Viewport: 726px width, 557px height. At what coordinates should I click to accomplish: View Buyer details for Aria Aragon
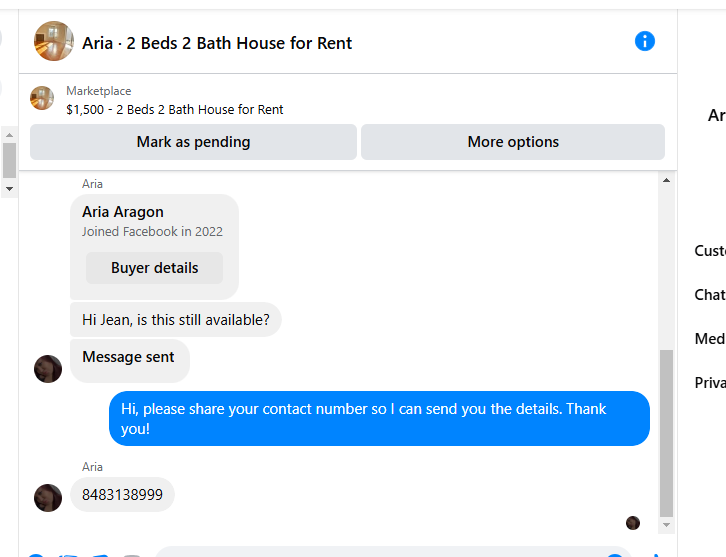coord(154,268)
